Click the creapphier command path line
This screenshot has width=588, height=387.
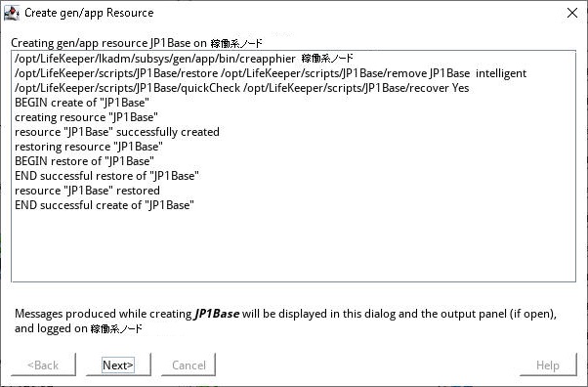184,59
